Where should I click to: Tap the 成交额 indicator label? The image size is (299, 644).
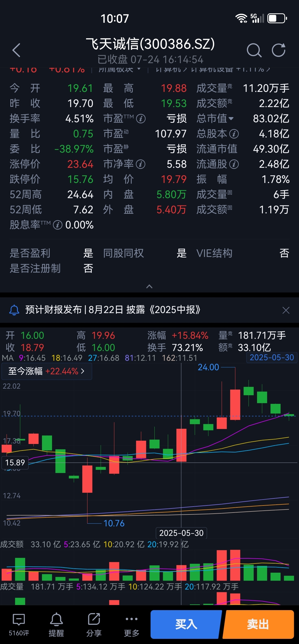click(x=12, y=544)
